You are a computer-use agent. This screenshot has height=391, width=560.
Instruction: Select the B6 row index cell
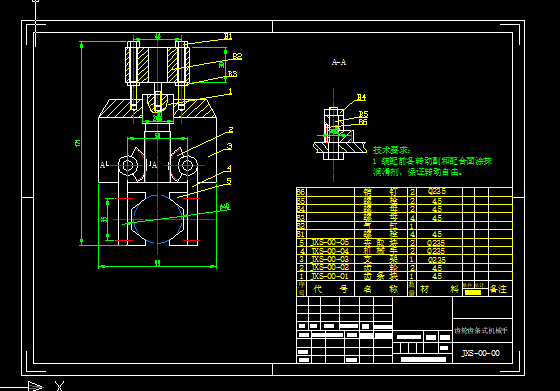click(301, 191)
